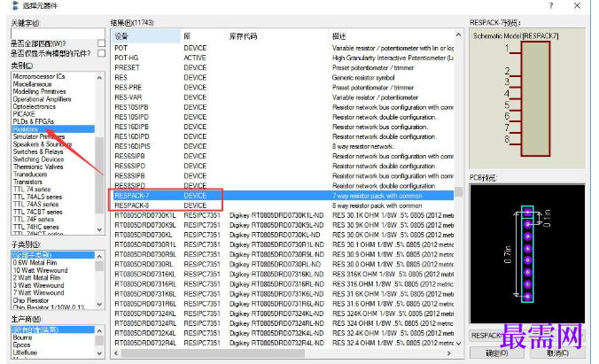This screenshot has height=364, width=599.
Task: Select TTL 74HC series category
Action: 36,227
